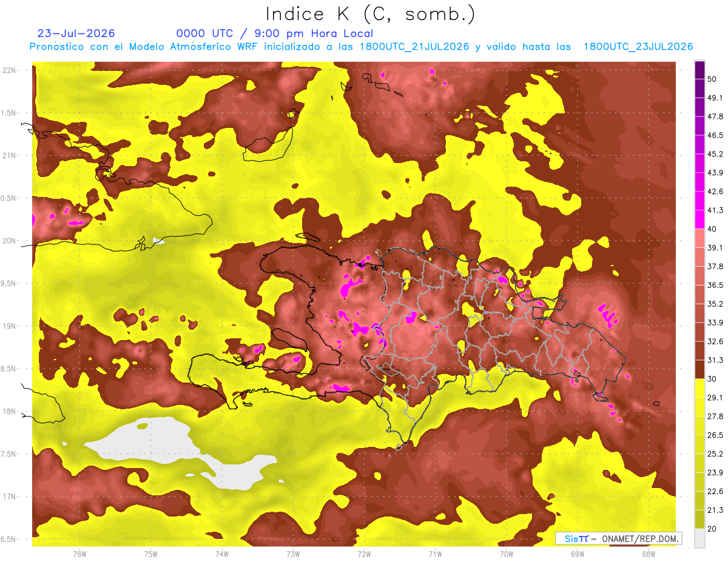
Task: Pick the bright yellow colorbar swatch between 29.1 and 30
Action: tap(699, 388)
